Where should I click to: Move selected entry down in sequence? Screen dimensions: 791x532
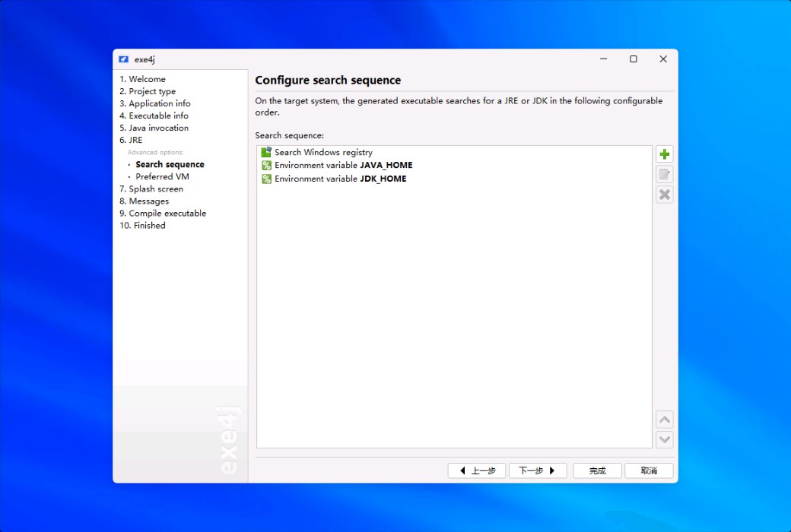665,439
